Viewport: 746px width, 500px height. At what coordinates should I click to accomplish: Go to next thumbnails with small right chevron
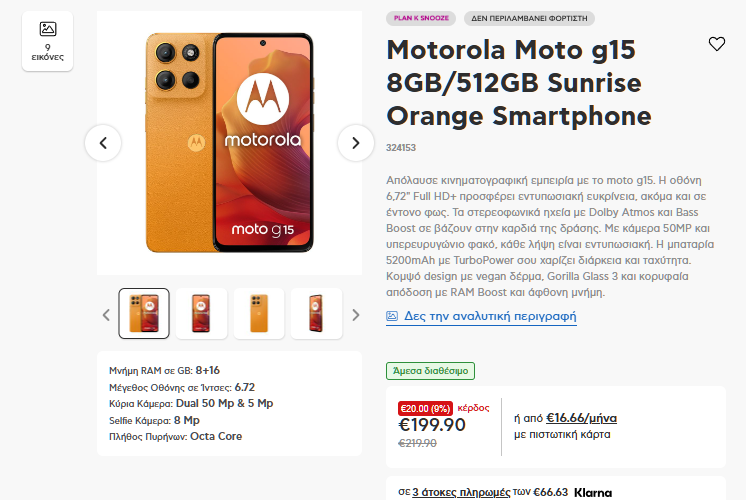tap(355, 315)
